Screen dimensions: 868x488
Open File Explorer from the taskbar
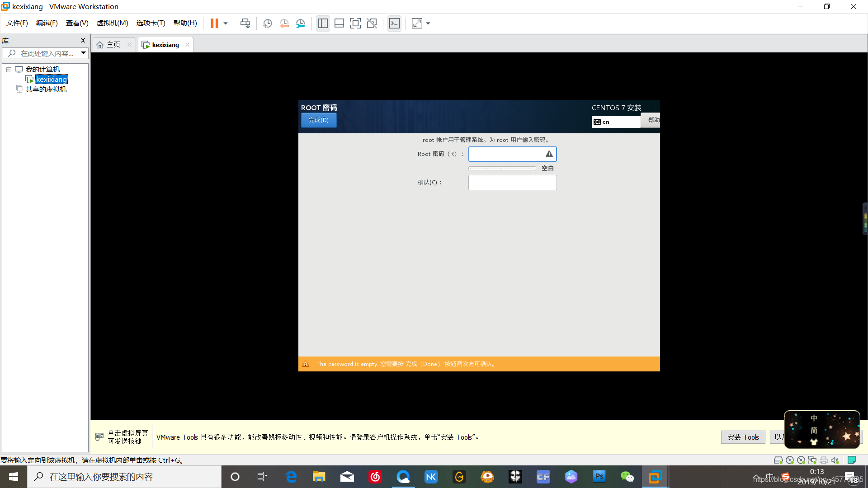pyautogui.click(x=319, y=477)
